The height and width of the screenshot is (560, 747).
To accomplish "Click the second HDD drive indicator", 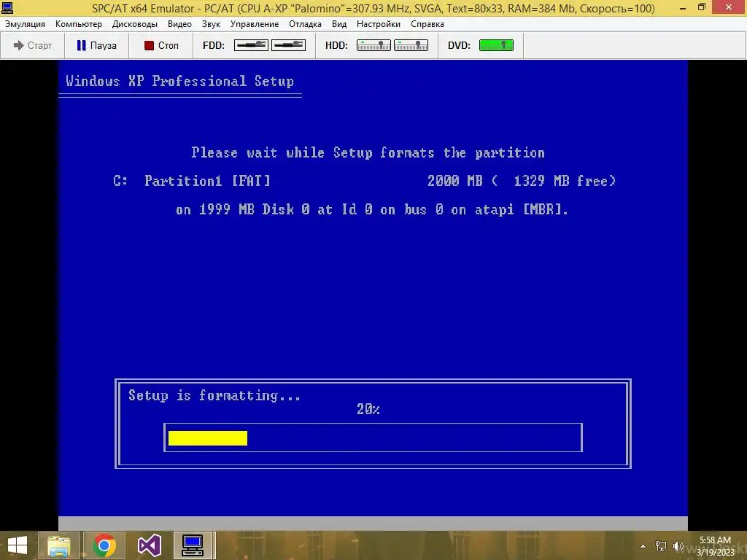I will click(411, 45).
